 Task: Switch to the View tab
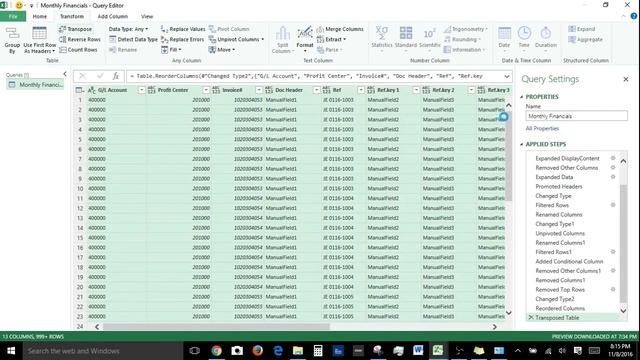pos(147,16)
